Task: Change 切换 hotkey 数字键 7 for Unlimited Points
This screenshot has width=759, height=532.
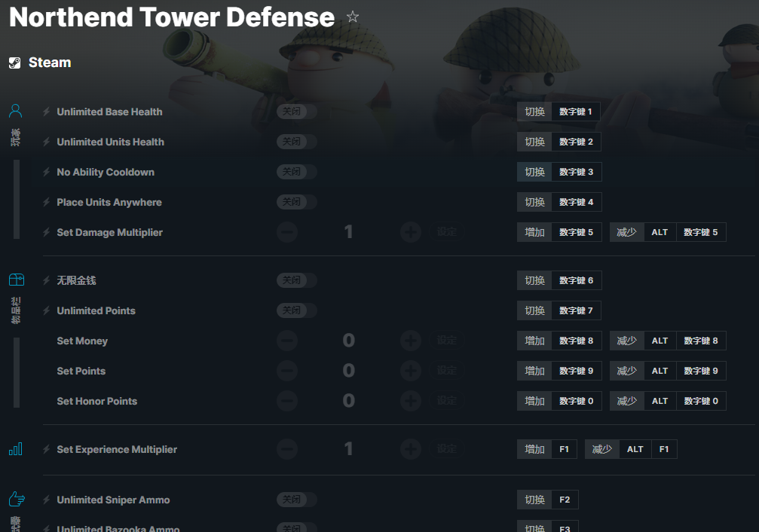Action: coord(559,310)
